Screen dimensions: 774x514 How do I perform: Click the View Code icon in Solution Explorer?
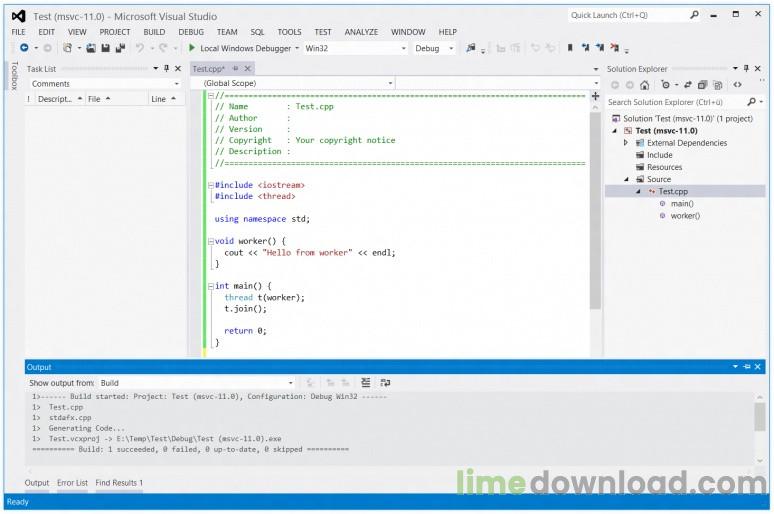[737, 85]
